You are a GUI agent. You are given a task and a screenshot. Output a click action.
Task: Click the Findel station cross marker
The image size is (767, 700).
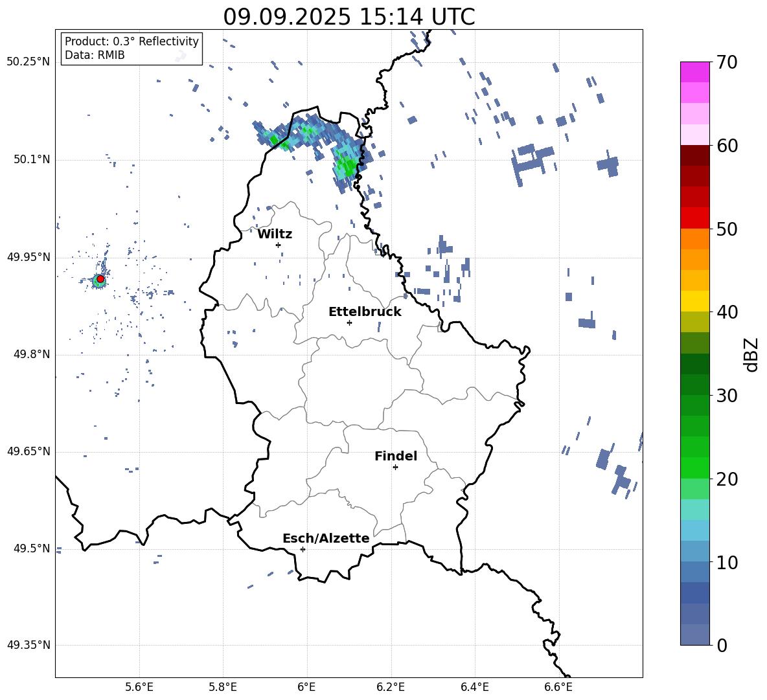point(395,468)
